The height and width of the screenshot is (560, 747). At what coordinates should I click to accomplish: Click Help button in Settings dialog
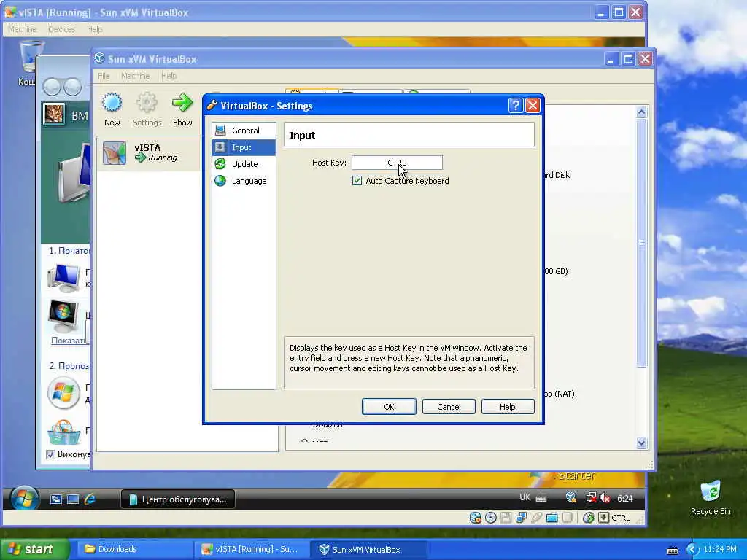click(508, 407)
